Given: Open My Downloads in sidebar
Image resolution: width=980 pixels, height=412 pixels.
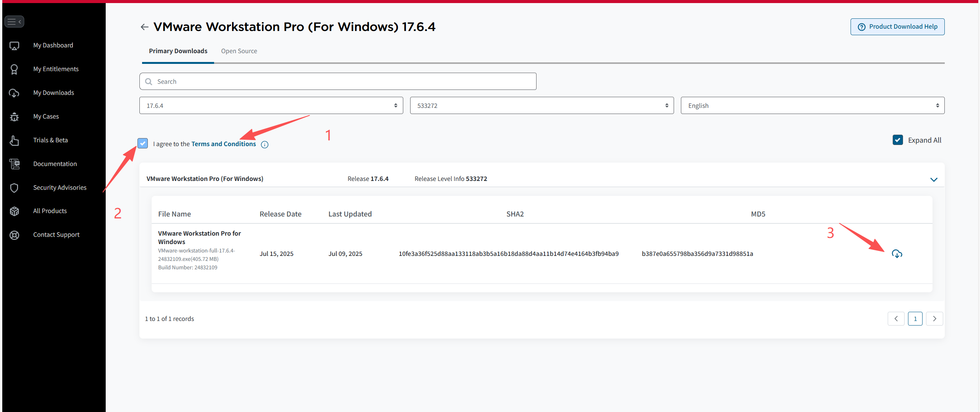Looking at the screenshot, I should pyautogui.click(x=54, y=93).
